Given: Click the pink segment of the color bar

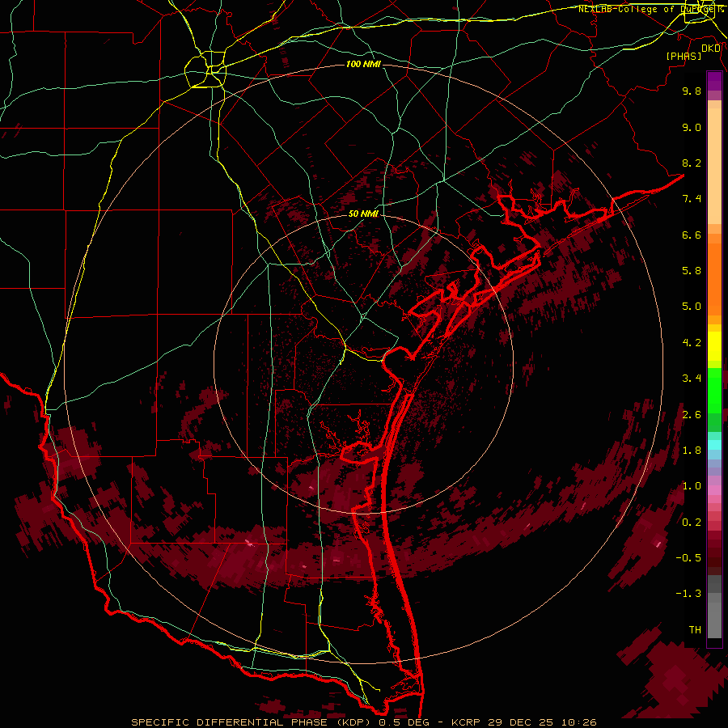Looking at the screenshot, I should coord(714,489).
